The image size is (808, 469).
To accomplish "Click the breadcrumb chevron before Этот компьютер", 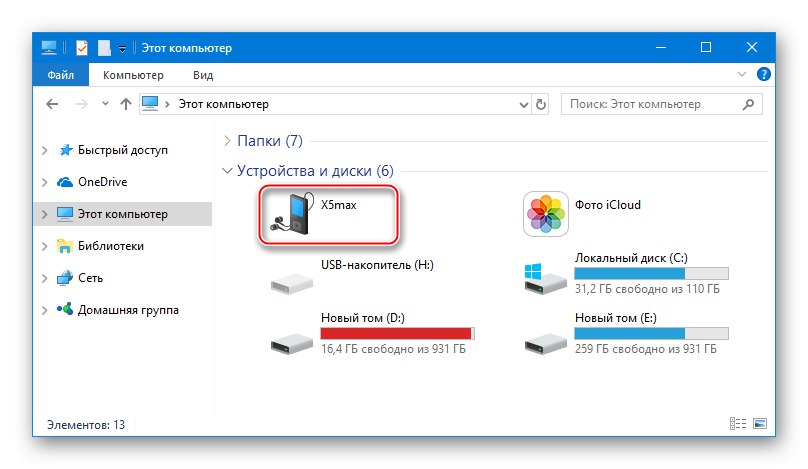I will [x=167, y=105].
